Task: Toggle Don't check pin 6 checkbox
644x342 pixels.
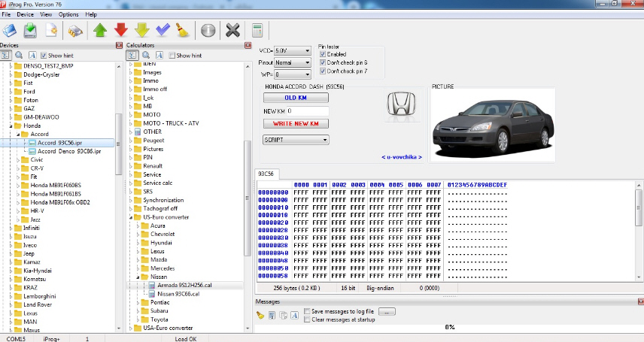Action: point(323,62)
